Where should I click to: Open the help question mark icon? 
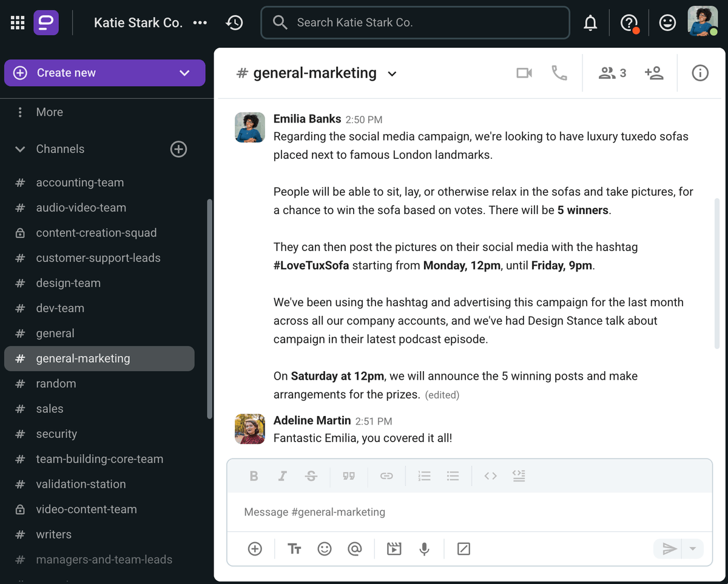pos(629,23)
